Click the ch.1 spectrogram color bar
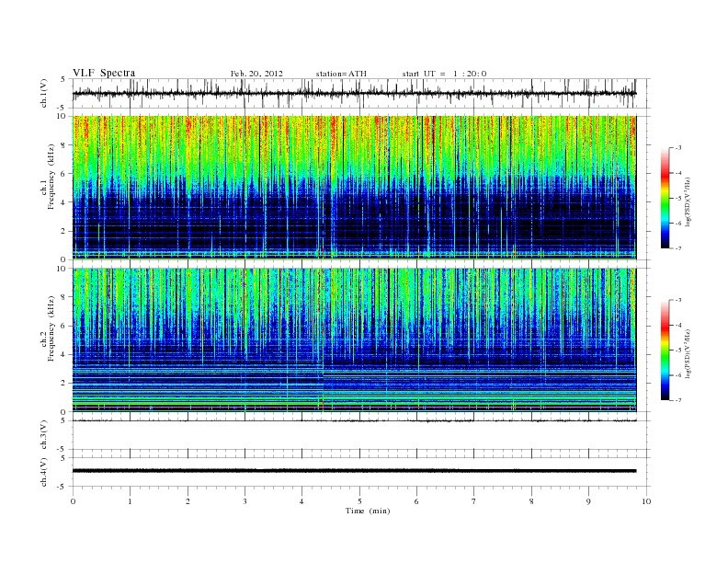728x563 pixels. click(665, 199)
